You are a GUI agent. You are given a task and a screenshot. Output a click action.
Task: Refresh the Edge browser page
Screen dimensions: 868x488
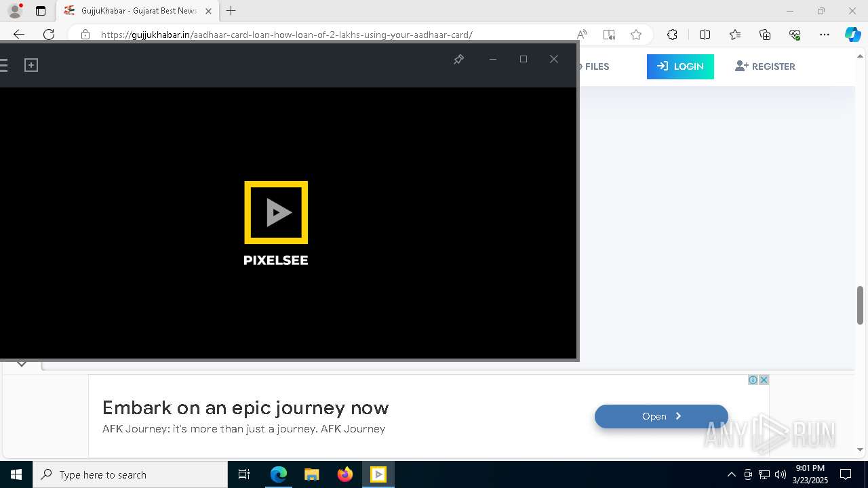click(x=49, y=35)
